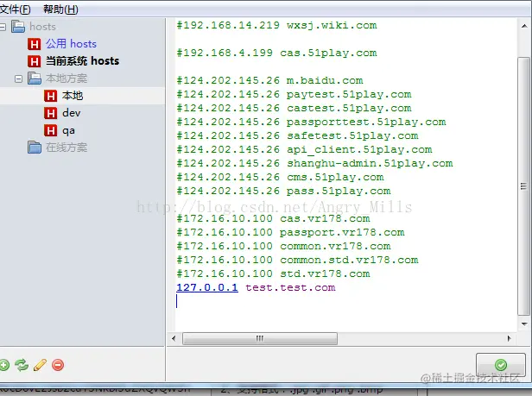The image size is (532, 396).
Task: Click the vertical scrollbar thumb
Action: [x=524, y=186]
